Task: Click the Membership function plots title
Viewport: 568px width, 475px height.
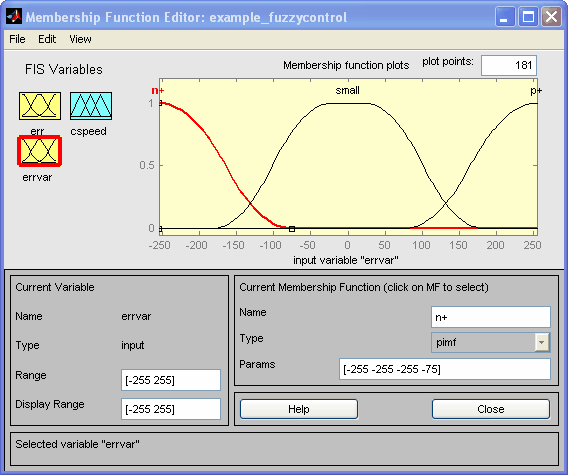Action: pos(346,65)
